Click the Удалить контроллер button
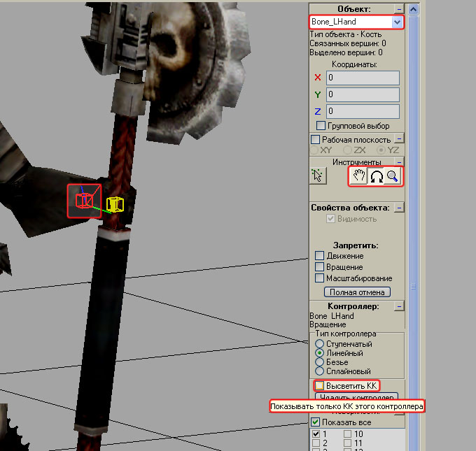This screenshot has height=451, width=476. coord(357,396)
